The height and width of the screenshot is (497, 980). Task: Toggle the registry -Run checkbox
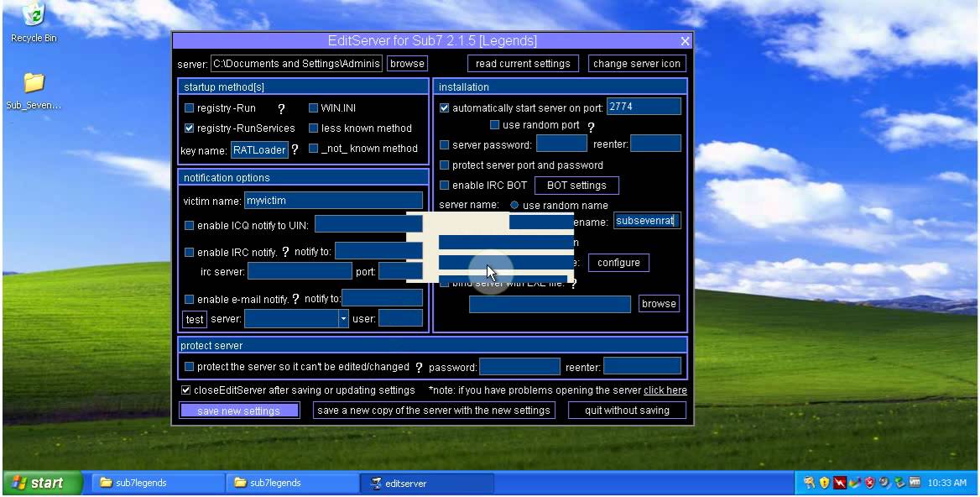coord(189,108)
